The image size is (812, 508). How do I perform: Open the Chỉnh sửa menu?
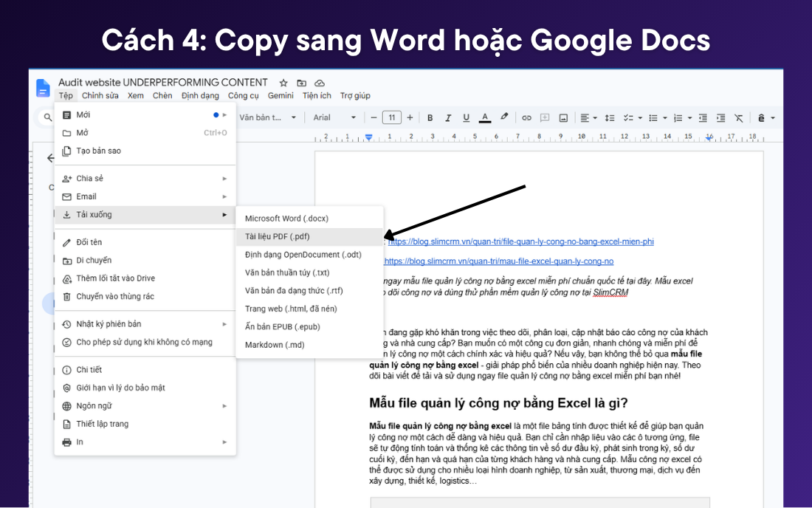click(x=100, y=95)
